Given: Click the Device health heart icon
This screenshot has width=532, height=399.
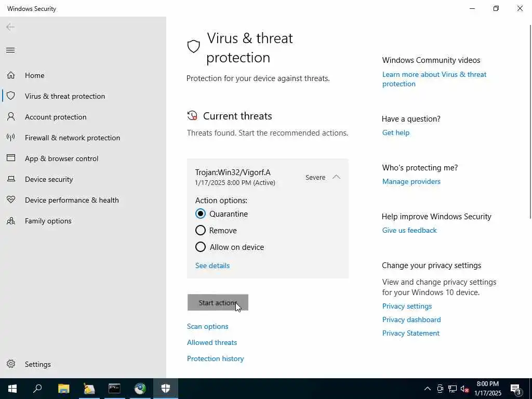Looking at the screenshot, I should click(x=11, y=199).
